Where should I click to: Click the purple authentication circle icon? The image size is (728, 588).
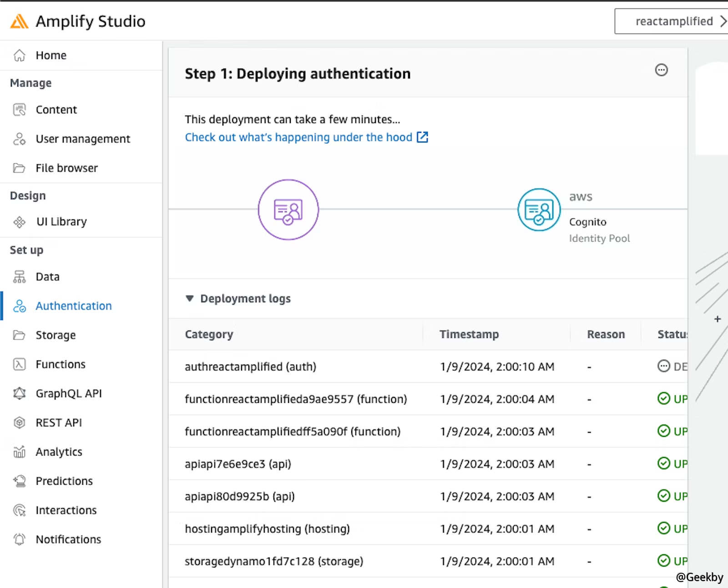pyautogui.click(x=288, y=210)
